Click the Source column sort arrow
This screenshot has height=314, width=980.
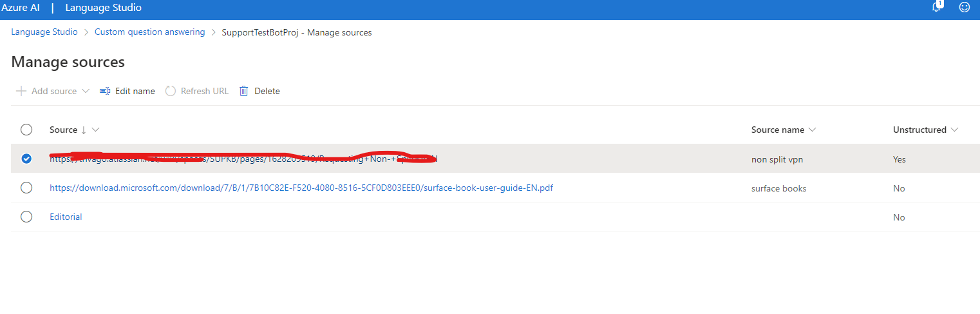point(84,130)
